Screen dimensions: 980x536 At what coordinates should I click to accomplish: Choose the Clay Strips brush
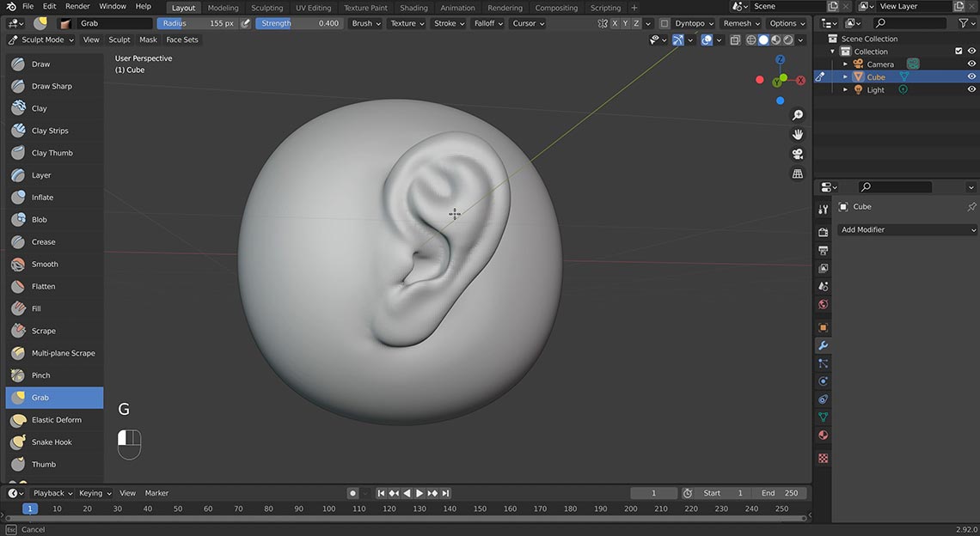pyautogui.click(x=54, y=131)
